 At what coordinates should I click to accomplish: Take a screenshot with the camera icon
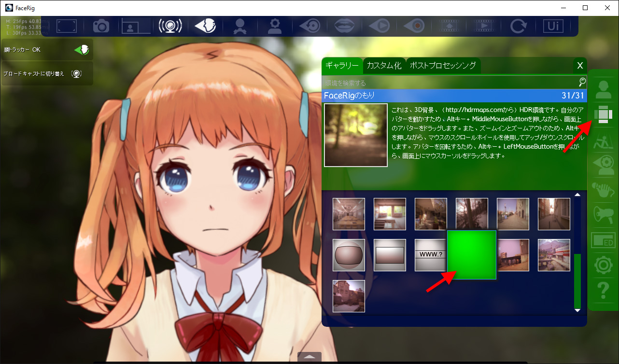pos(101,26)
